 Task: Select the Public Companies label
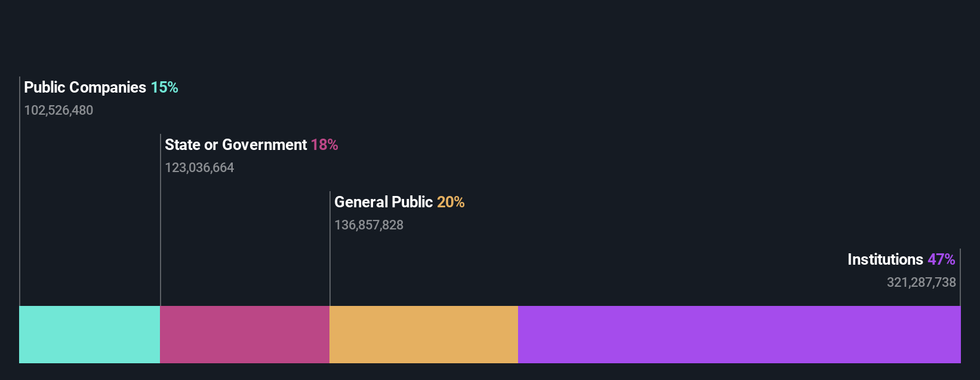(x=85, y=87)
